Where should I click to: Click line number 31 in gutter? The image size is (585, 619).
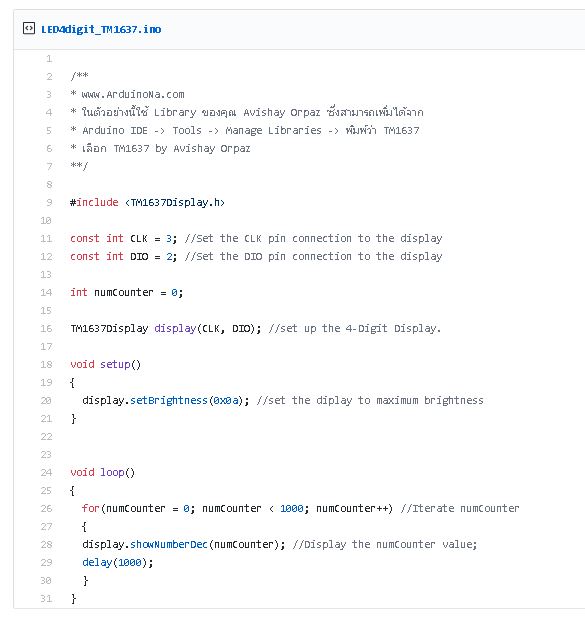[x=46, y=599]
